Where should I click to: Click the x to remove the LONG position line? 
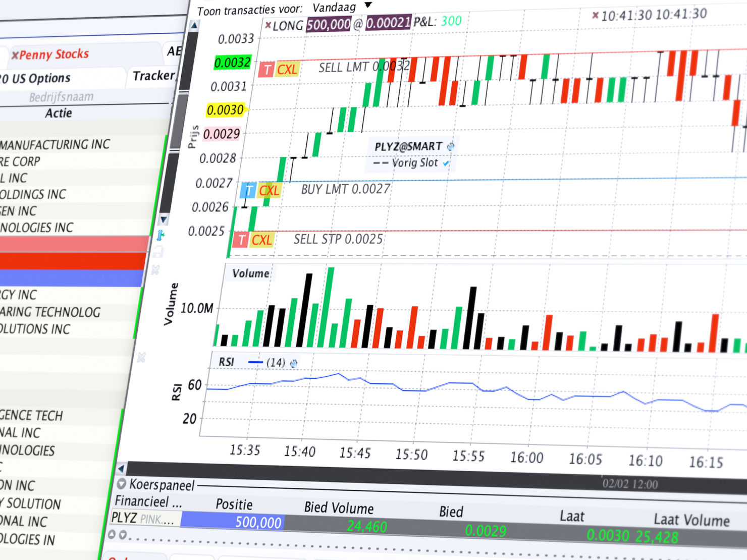click(x=269, y=23)
